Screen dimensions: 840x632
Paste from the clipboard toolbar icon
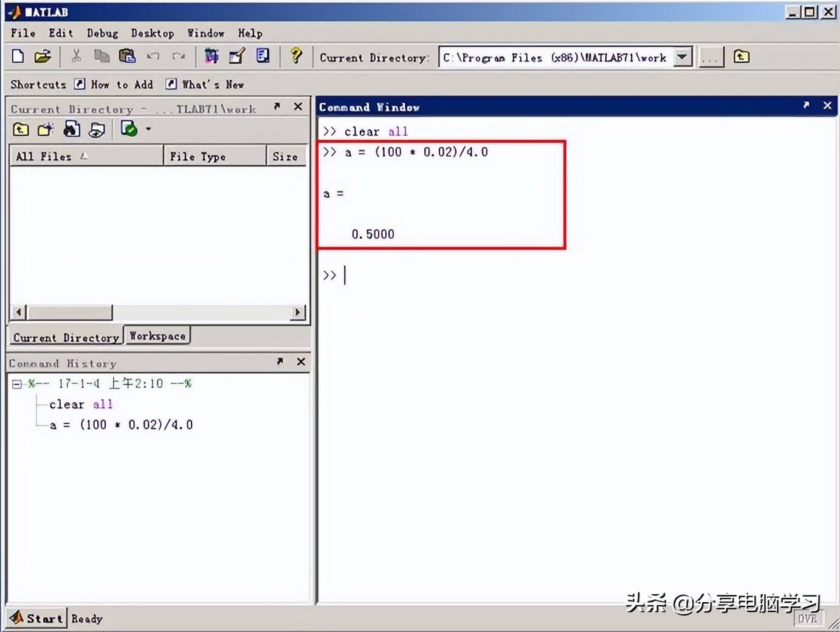127,57
